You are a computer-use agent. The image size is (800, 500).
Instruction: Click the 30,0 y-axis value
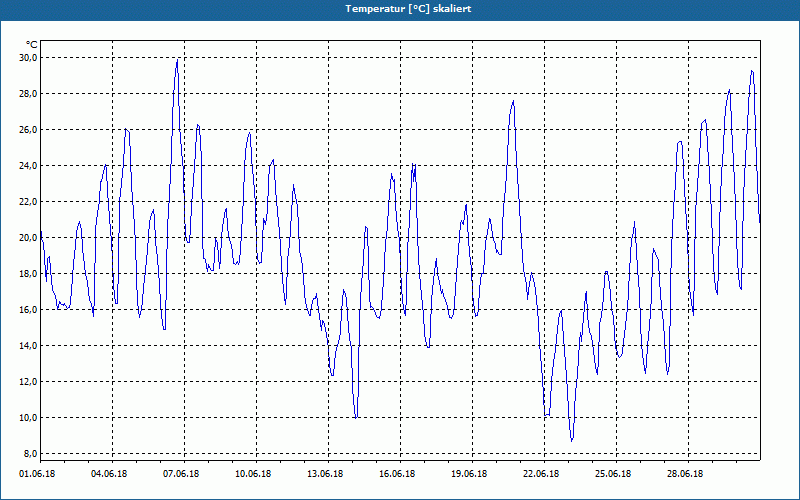pyautogui.click(x=28, y=58)
